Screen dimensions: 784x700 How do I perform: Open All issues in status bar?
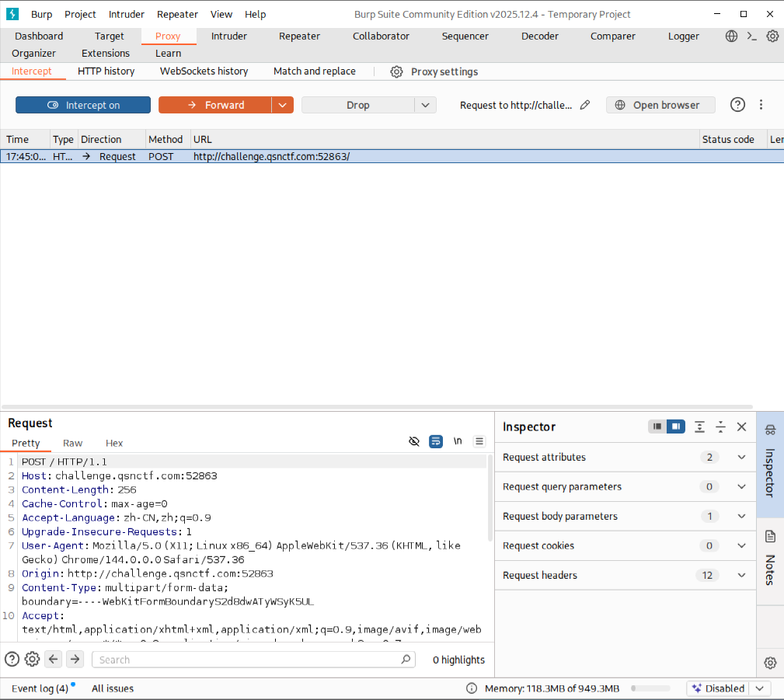(x=113, y=688)
